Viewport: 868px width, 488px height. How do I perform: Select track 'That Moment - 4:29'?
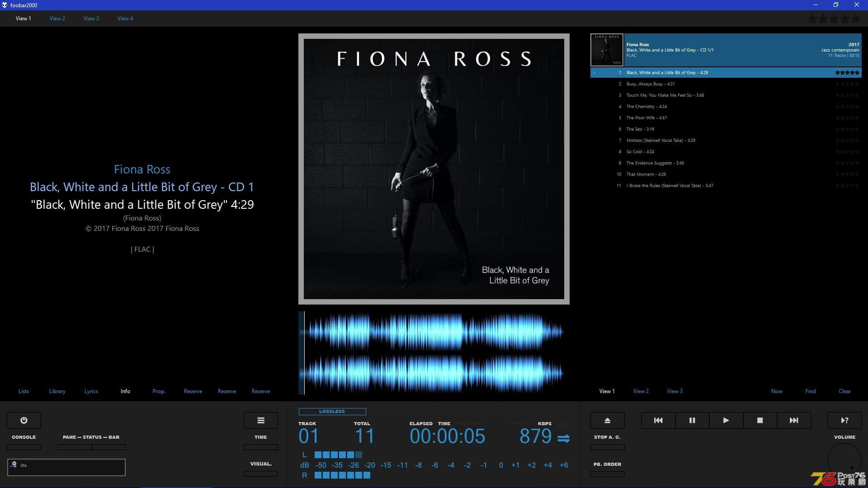pos(726,174)
